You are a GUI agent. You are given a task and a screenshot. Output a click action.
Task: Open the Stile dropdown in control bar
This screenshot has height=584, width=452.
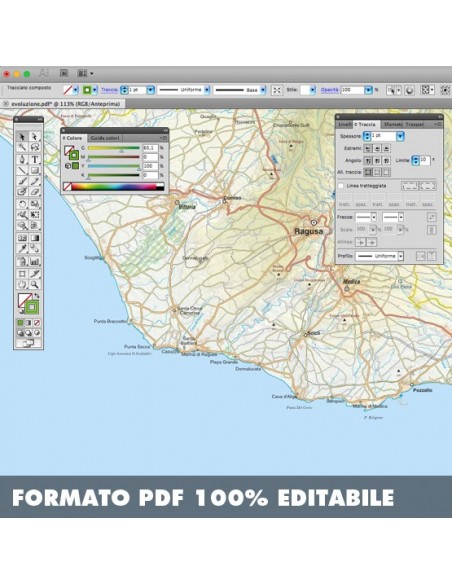(x=312, y=90)
